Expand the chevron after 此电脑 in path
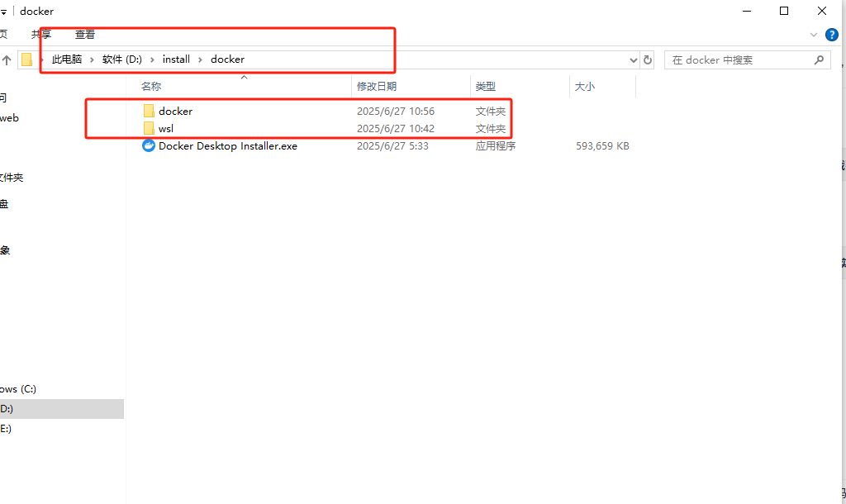846x504 pixels. (92, 59)
